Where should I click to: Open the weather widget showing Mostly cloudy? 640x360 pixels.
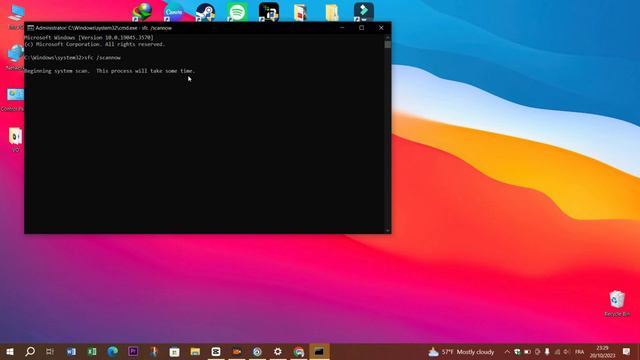[x=461, y=352]
